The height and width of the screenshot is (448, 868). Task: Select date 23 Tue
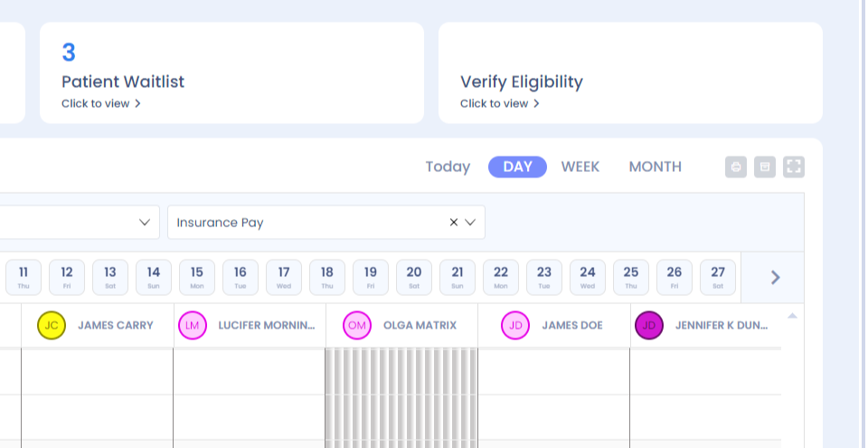544,277
